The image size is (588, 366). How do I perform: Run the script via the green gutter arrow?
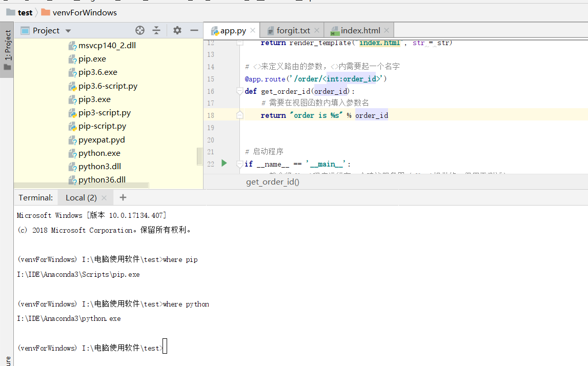point(223,163)
